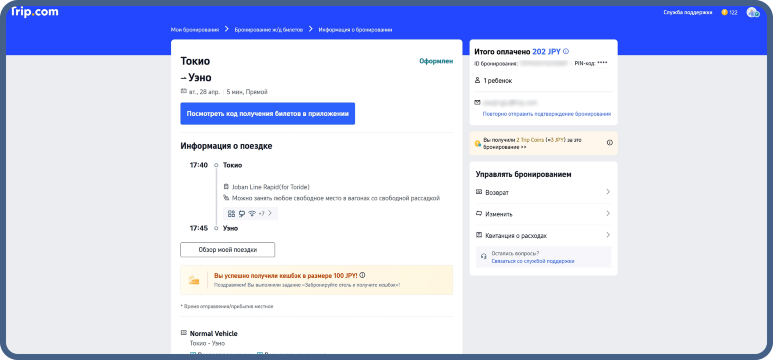Click the 17:45 arrival time
Image resolution: width=773 pixels, height=360 pixels.
point(199,228)
